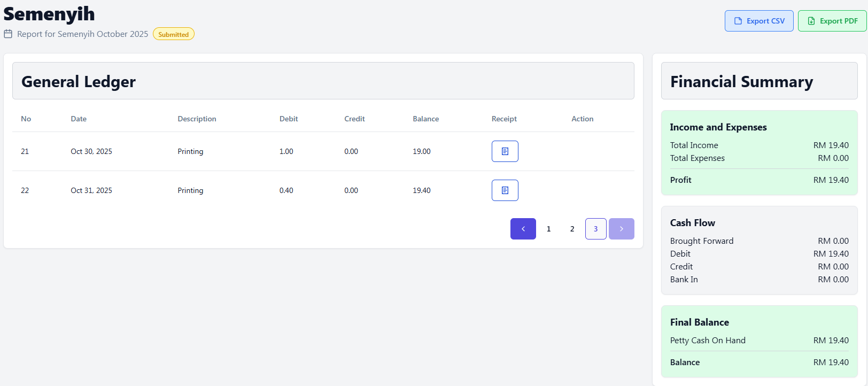Open the receipt for the Oct 31 Printing entry
868x386 pixels.
click(x=505, y=190)
